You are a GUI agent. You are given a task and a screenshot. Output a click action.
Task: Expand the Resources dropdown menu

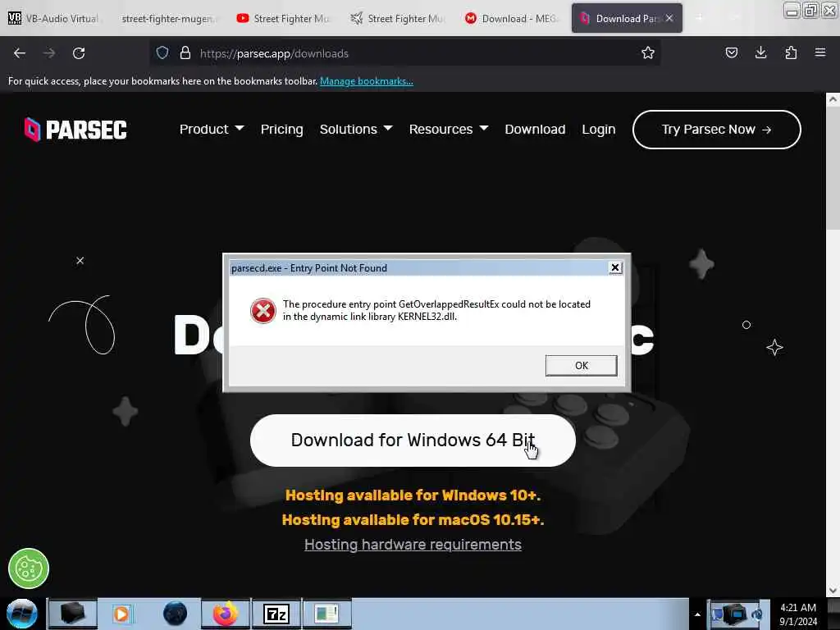point(449,130)
